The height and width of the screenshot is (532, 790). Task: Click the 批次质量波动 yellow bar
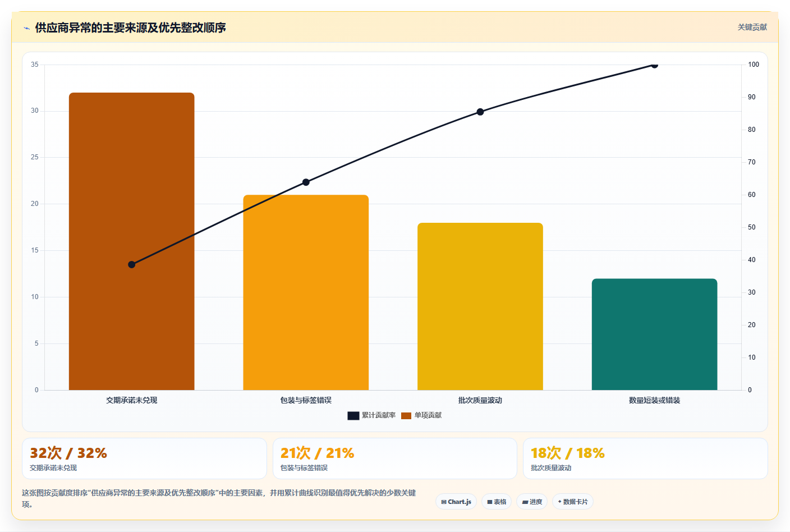click(480, 306)
